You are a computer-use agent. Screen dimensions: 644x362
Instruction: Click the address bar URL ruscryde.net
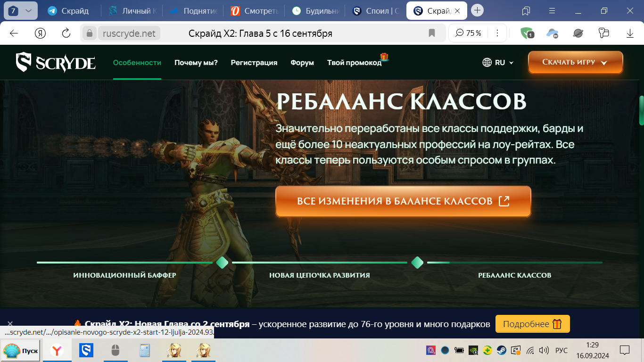pyautogui.click(x=129, y=33)
